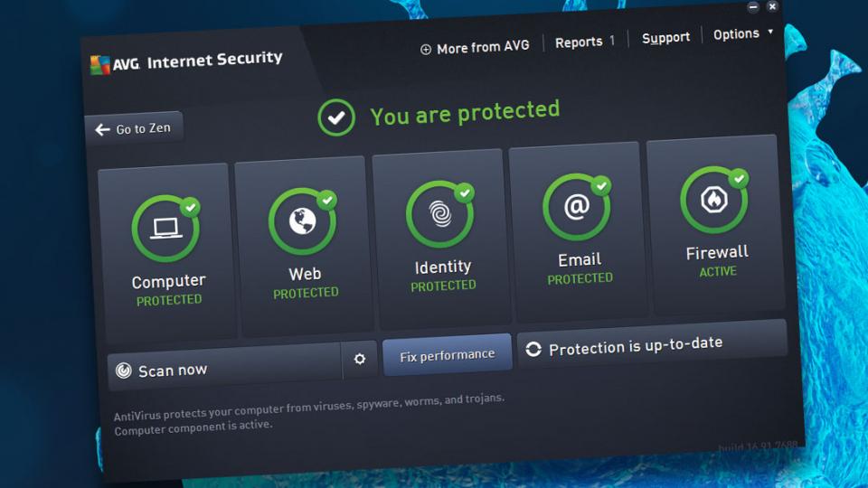The width and height of the screenshot is (868, 488).
Task: Click the refresh icon beside Protection is up-to-date
Action: point(533,349)
